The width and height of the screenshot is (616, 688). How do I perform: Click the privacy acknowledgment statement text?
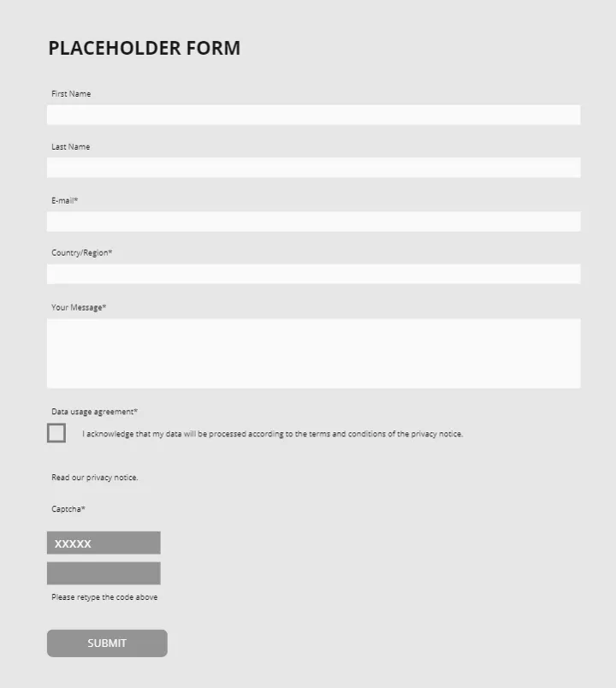tap(272, 434)
